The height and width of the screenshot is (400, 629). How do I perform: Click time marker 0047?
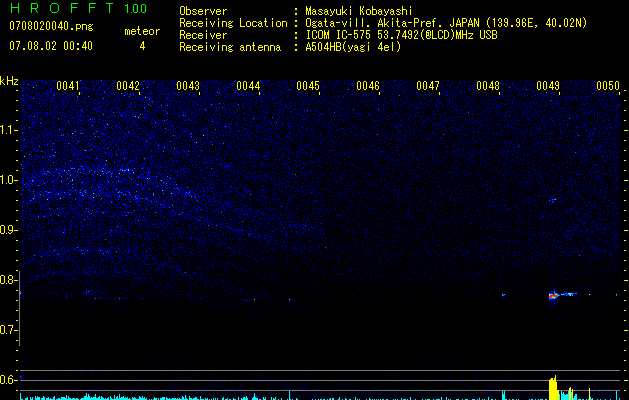428,86
